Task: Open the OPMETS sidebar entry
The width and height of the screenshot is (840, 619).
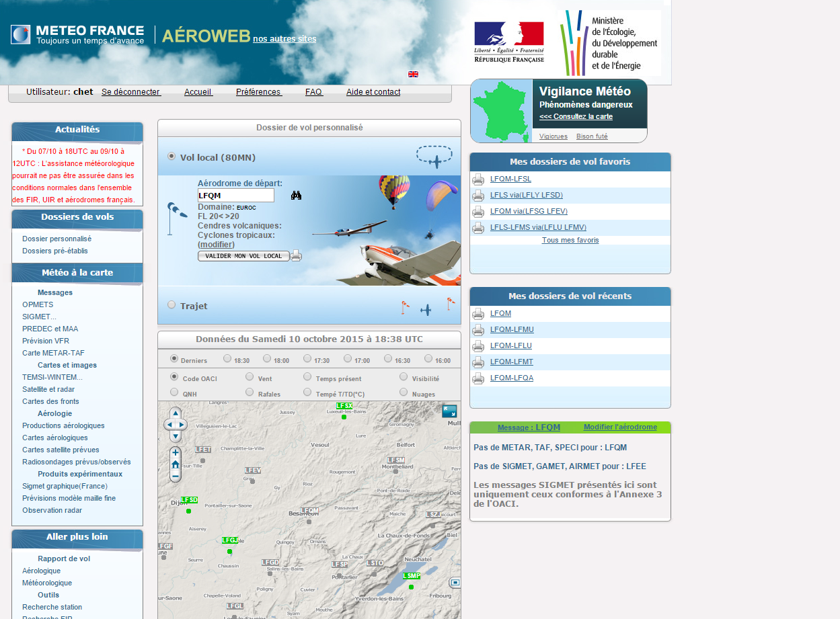Action: coord(38,304)
